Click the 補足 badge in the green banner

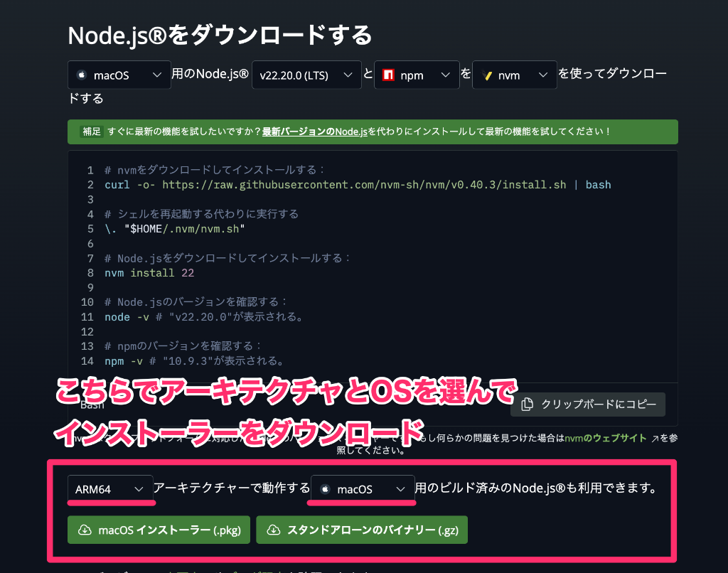click(x=92, y=132)
